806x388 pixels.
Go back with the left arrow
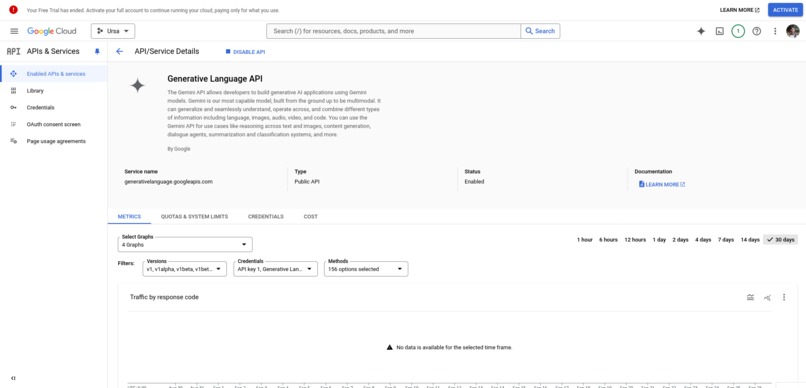pyautogui.click(x=120, y=51)
